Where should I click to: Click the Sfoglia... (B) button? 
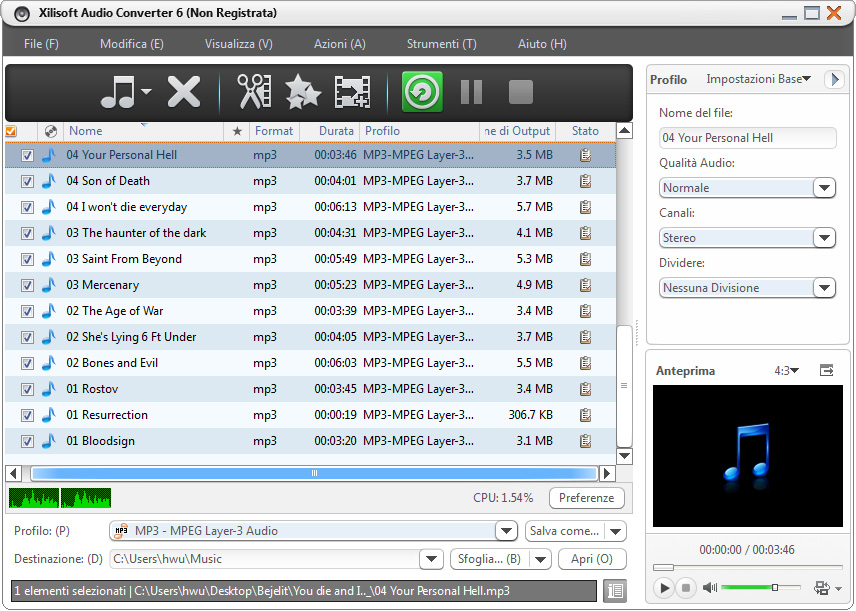(x=489, y=559)
